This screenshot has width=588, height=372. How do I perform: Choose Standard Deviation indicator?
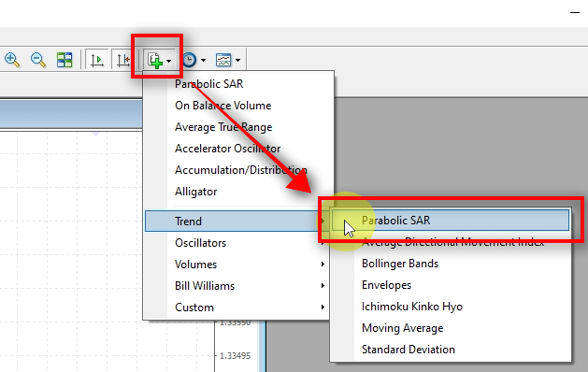click(x=451, y=350)
